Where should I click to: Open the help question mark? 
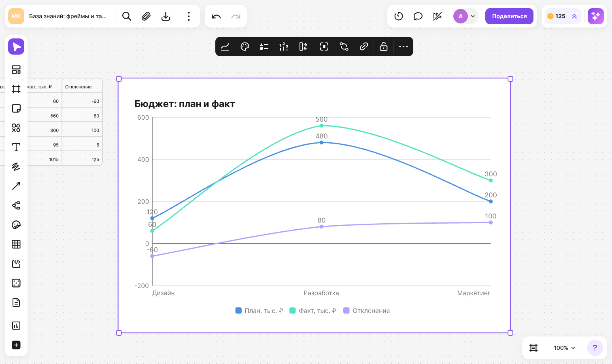coord(595,348)
